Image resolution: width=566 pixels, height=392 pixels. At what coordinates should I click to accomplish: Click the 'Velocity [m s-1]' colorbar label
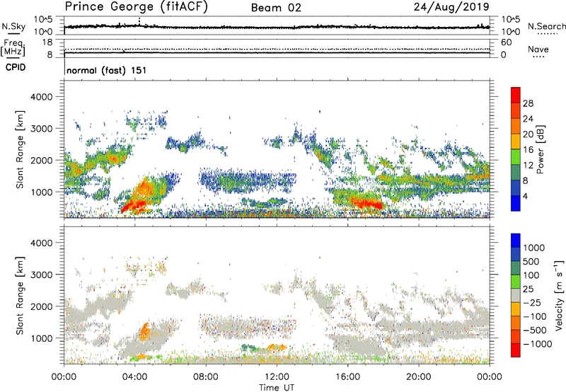tap(559, 295)
